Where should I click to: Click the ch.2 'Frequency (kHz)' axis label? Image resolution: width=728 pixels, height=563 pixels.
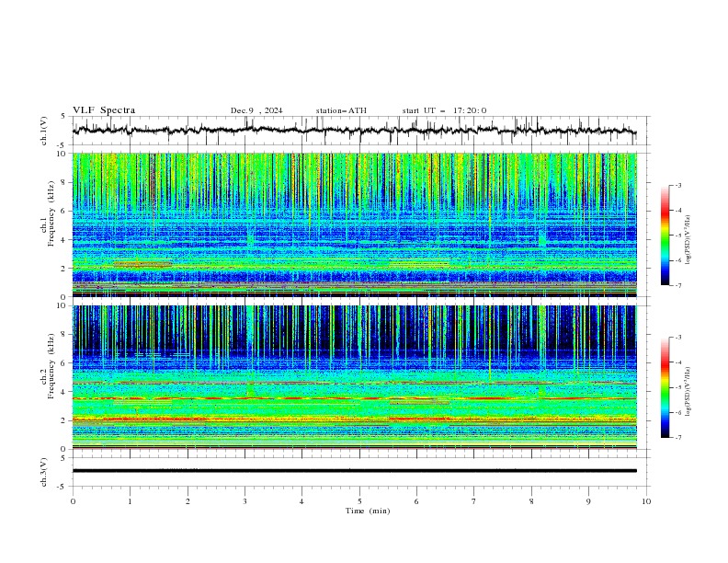click(x=51, y=366)
